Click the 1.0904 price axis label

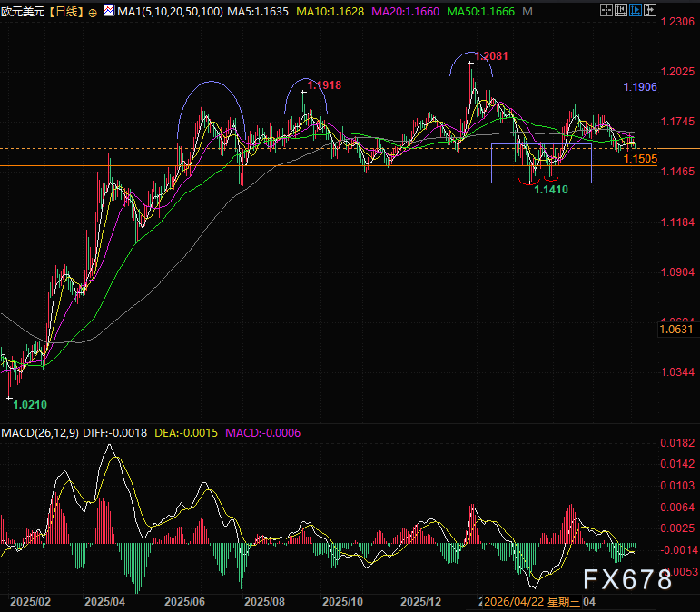(677, 271)
